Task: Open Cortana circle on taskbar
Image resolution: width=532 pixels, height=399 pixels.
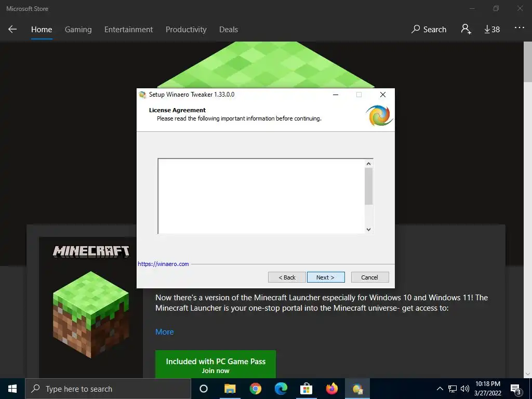Action: (204, 389)
